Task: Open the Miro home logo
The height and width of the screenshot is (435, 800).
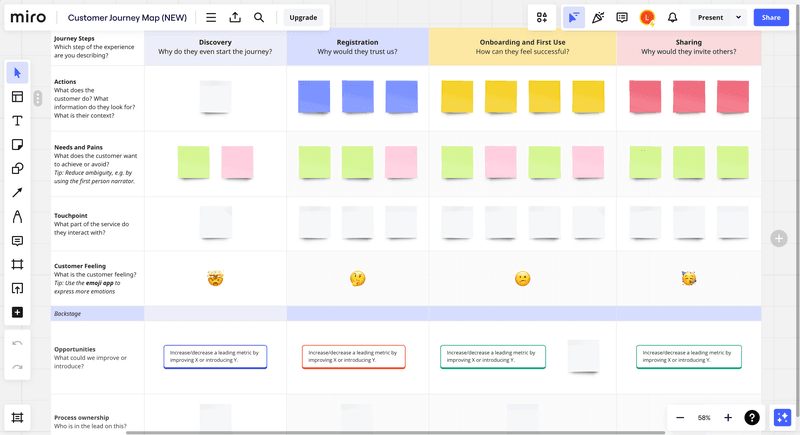Action: [28, 17]
